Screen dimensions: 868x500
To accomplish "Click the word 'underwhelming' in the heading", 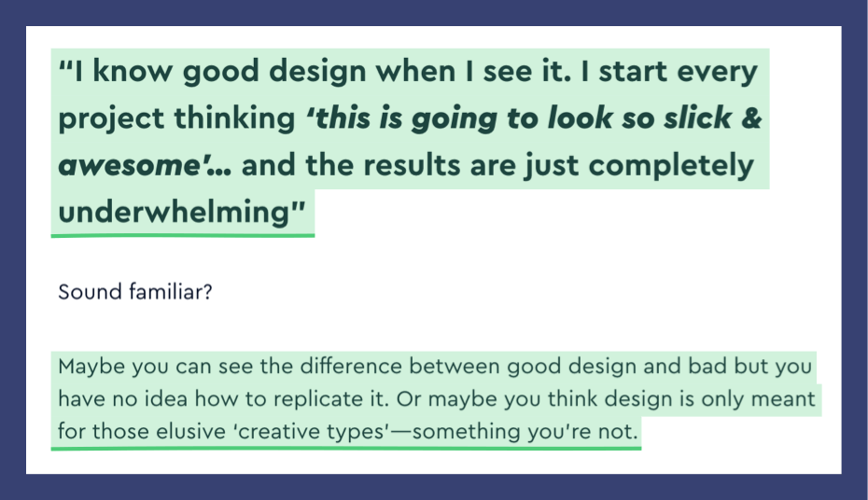I will 174,213.
